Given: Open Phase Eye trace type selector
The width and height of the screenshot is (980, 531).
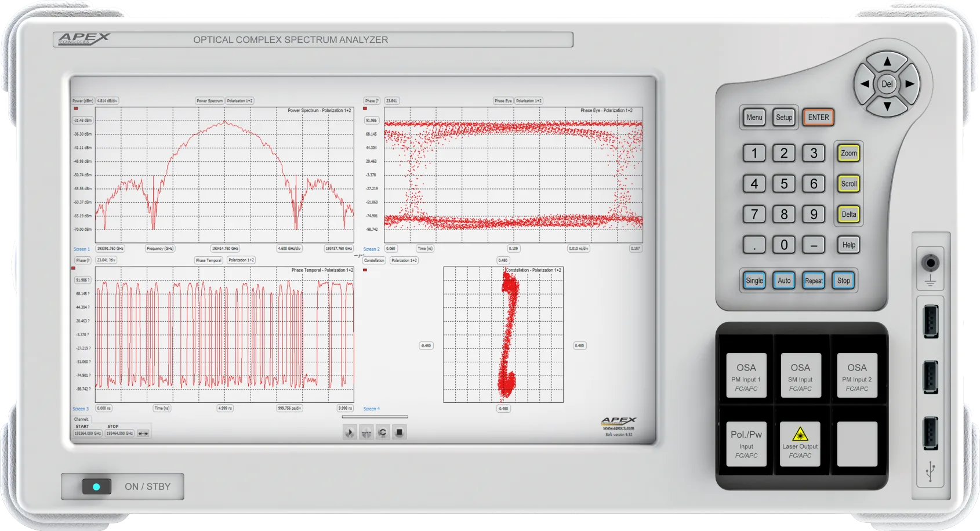Looking at the screenshot, I should [503, 101].
